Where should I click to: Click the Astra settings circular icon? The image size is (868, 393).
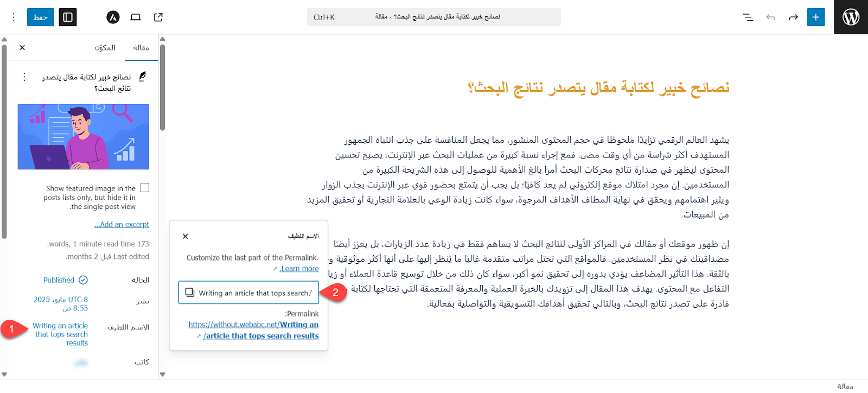pyautogui.click(x=113, y=17)
